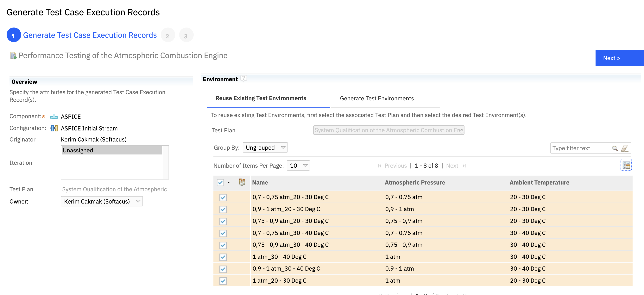Open the Owner Kerim Cakmak dropdown

pos(102,201)
